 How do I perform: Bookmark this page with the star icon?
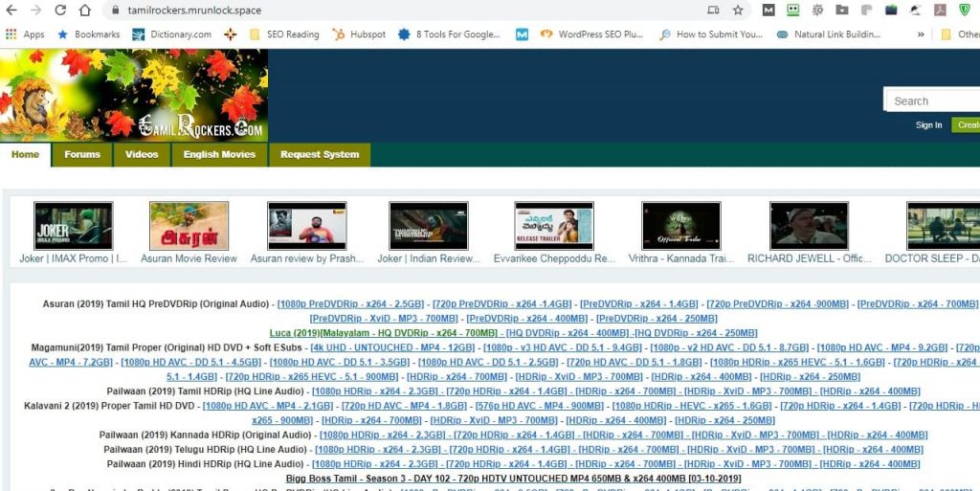[x=738, y=10]
